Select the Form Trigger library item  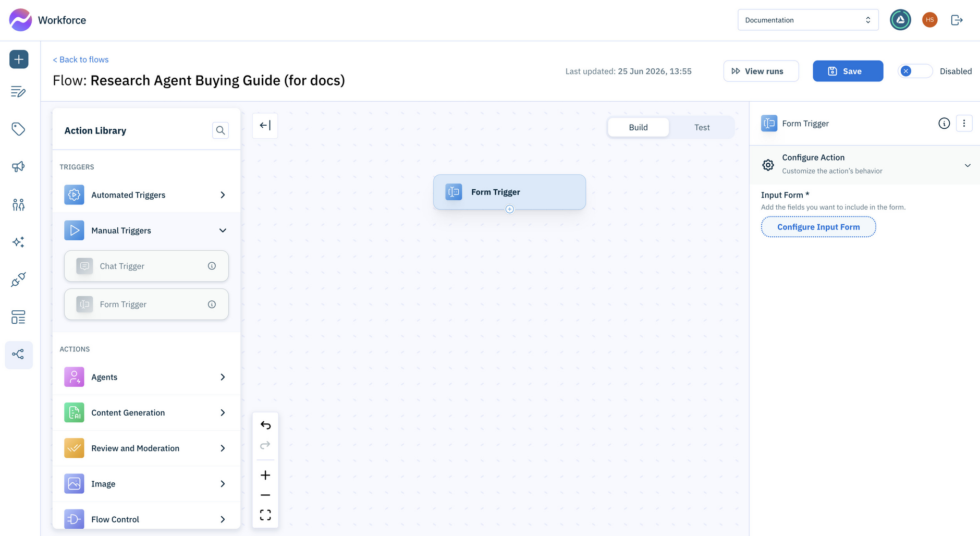point(146,304)
